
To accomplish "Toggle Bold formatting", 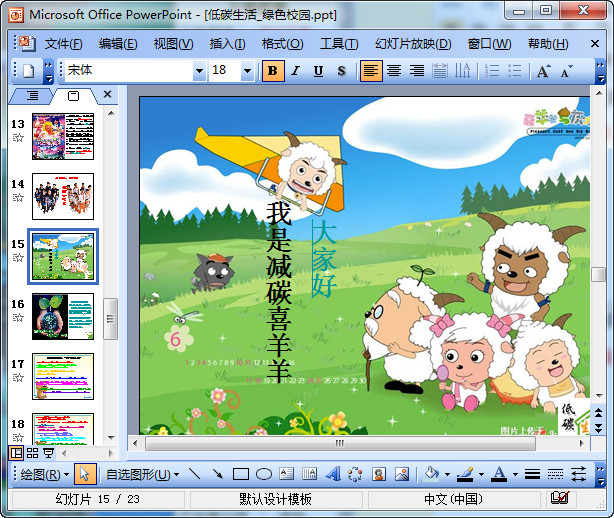I will coord(273,71).
